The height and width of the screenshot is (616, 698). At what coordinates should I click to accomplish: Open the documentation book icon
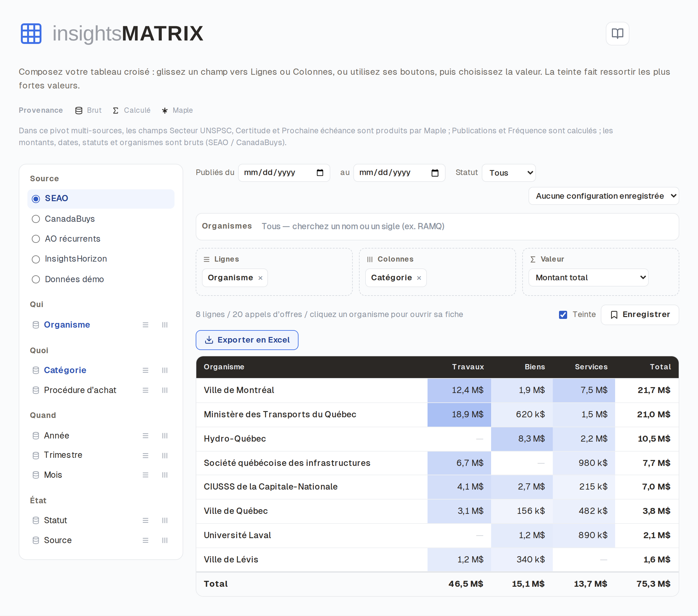(617, 33)
